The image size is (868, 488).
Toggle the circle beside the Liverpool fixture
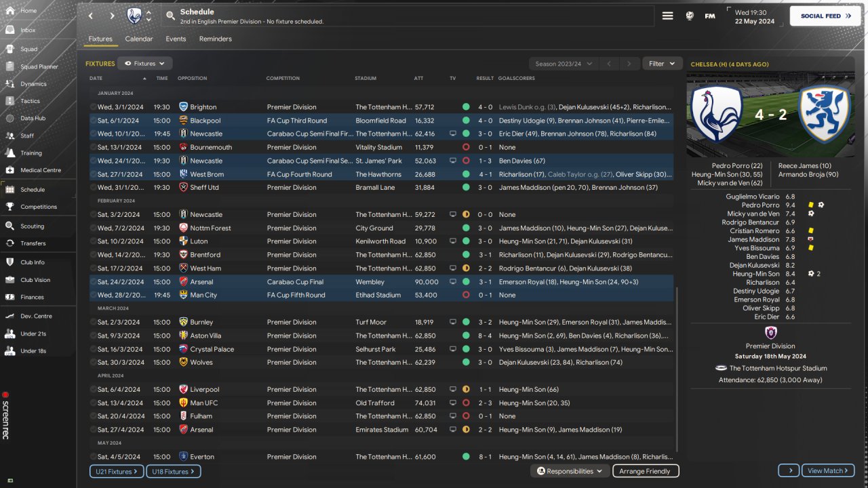(94, 390)
